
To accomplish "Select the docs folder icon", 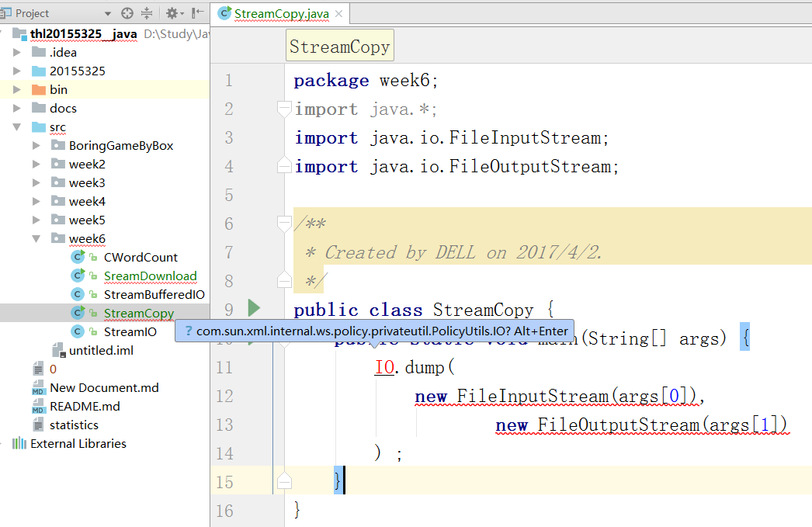I will pos(39,108).
